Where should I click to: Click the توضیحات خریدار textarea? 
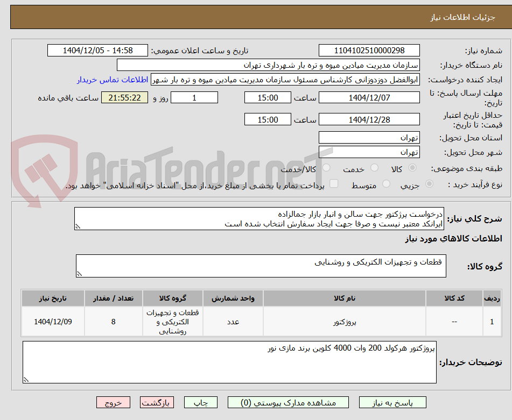pos(229,362)
